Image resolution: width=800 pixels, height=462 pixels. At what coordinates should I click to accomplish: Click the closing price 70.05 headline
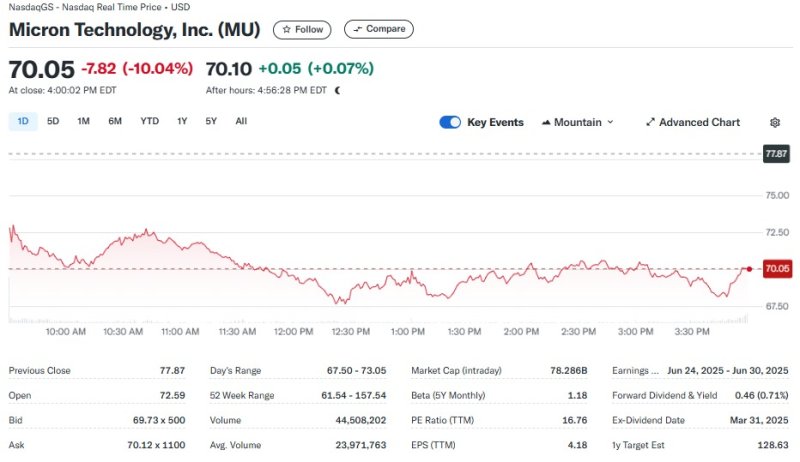[x=42, y=69]
